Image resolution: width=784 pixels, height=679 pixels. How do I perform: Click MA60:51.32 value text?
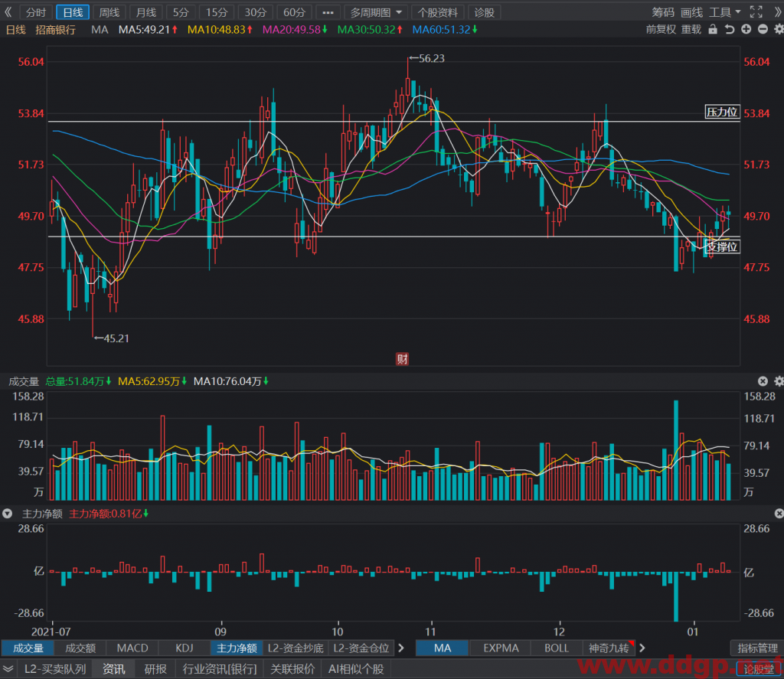441,30
